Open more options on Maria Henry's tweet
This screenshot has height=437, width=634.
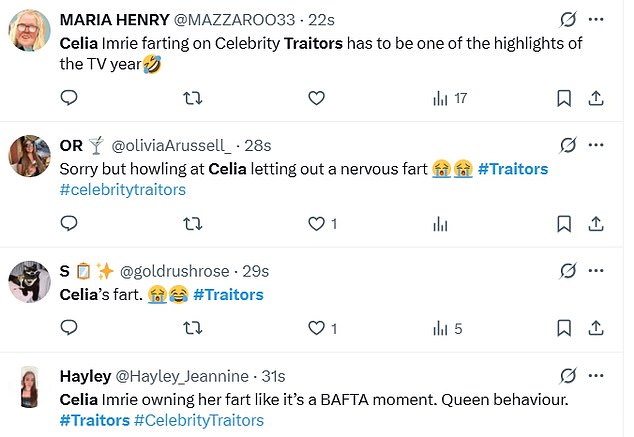click(x=596, y=19)
